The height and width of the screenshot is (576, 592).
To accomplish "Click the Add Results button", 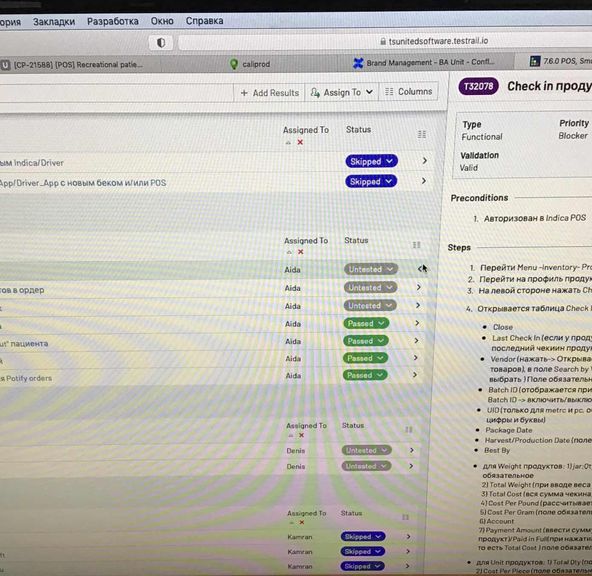I will [269, 93].
